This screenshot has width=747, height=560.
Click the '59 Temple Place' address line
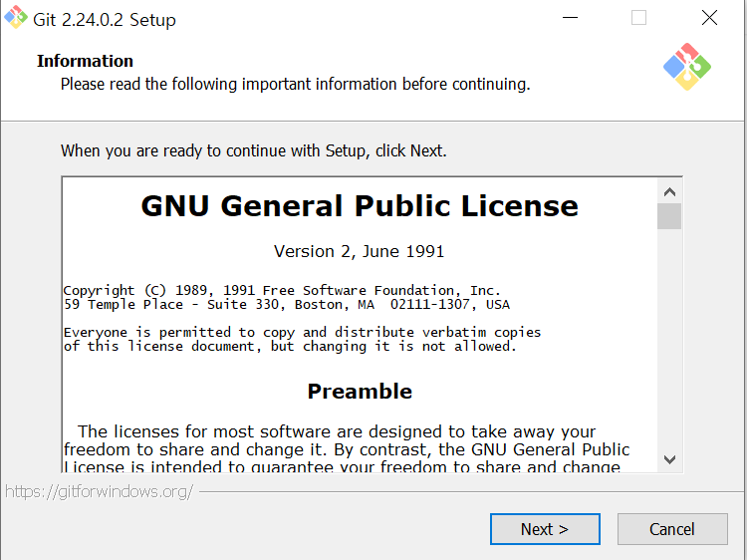[x=287, y=305]
